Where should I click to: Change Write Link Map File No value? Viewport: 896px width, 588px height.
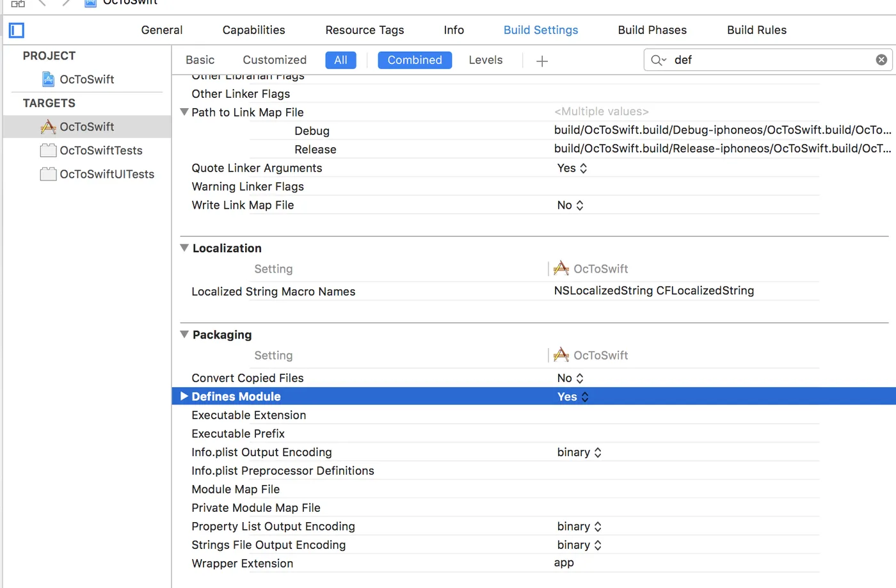(x=570, y=205)
